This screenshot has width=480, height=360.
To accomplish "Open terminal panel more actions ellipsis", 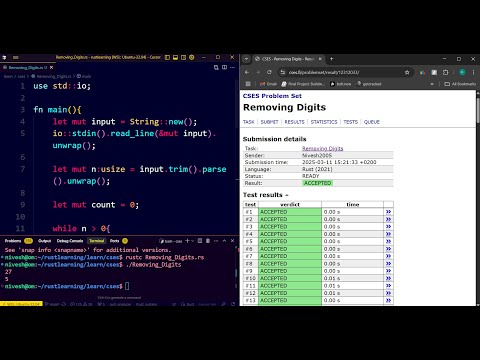I will pyautogui.click(x=216, y=241).
